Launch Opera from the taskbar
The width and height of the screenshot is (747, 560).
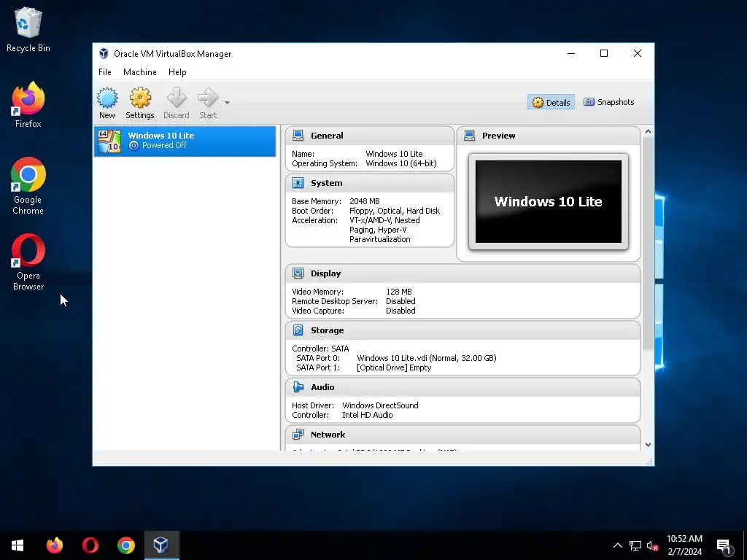90,545
